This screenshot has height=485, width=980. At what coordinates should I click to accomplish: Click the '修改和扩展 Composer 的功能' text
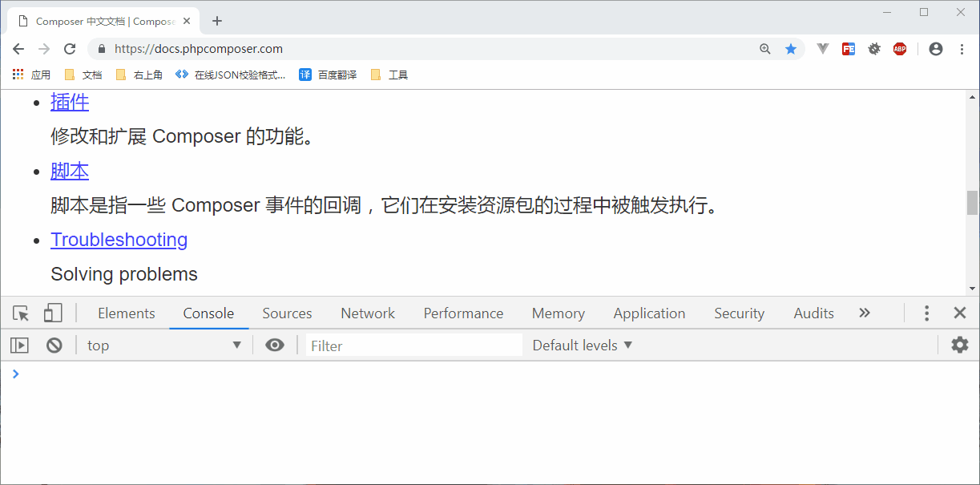pyautogui.click(x=182, y=136)
